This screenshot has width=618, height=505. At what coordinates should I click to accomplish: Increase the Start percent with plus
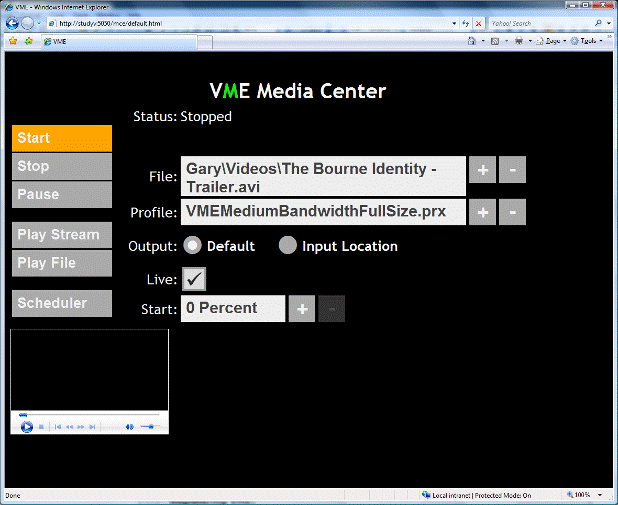click(x=302, y=309)
